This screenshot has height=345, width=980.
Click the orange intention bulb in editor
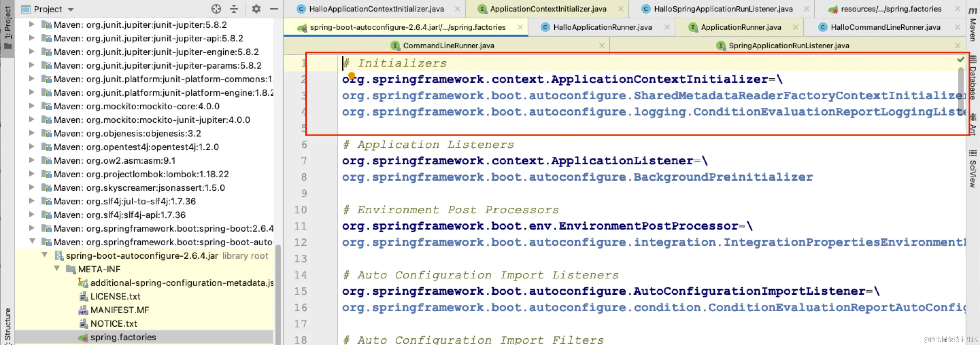point(352,75)
